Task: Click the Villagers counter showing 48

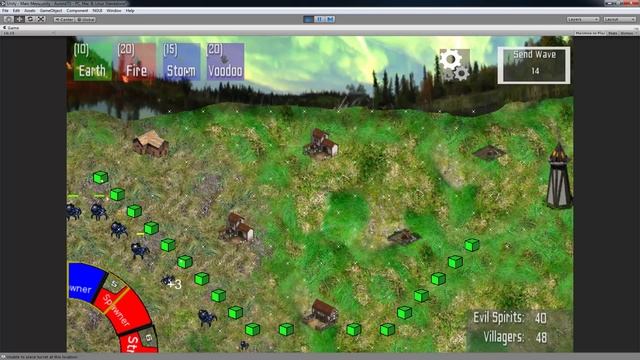Action: [515, 338]
